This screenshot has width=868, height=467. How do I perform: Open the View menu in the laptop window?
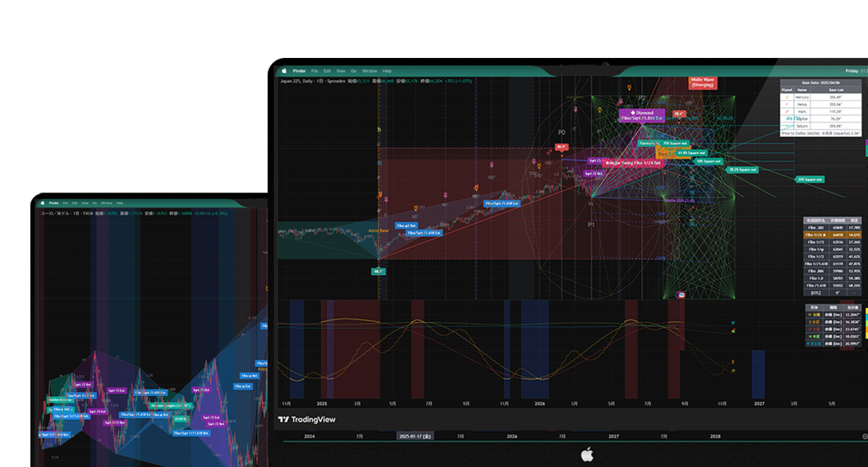click(x=341, y=71)
